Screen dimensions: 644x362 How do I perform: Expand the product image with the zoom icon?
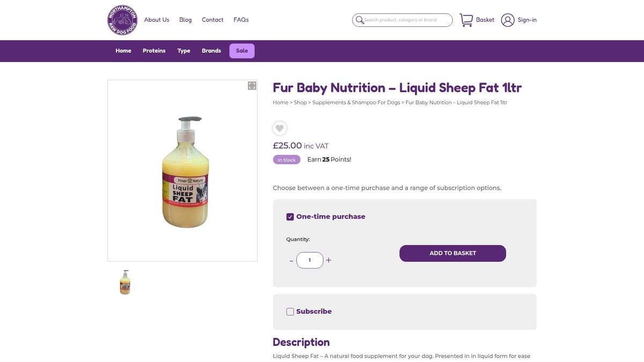[251, 85]
